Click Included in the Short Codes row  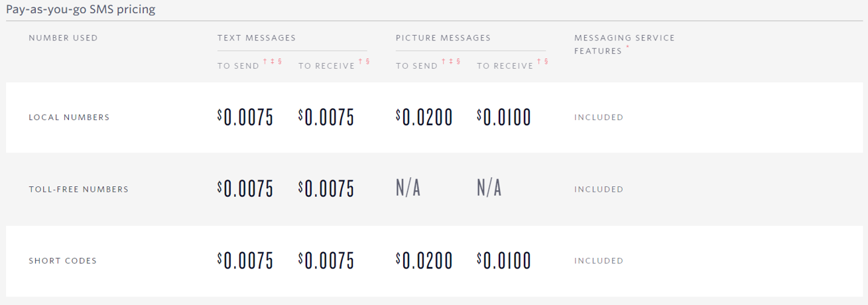[599, 261]
